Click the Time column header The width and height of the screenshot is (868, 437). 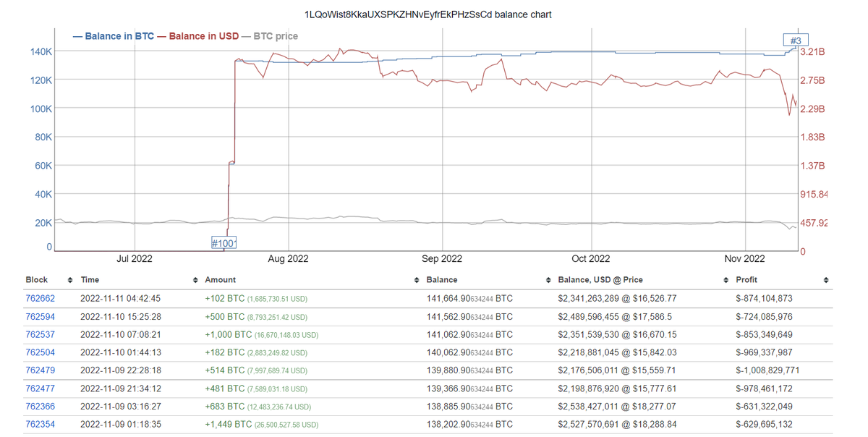coord(90,280)
